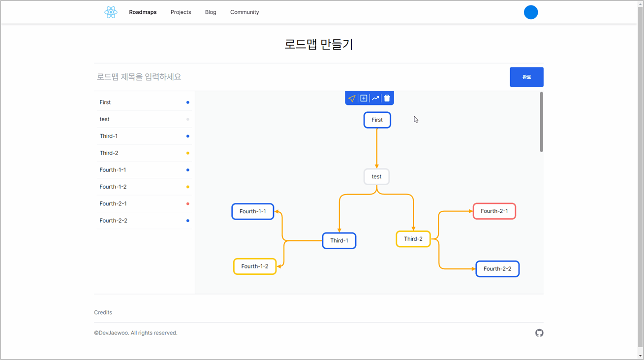Select Third-1 in the sidebar list
The height and width of the screenshot is (360, 644).
(109, 136)
